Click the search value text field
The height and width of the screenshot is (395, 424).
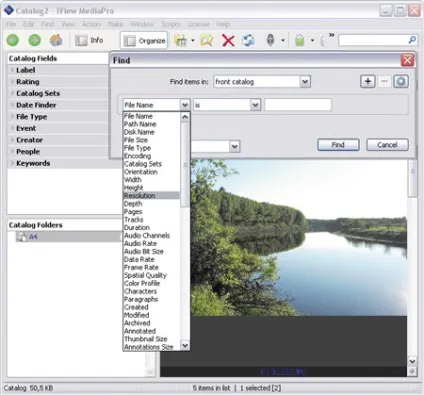point(298,105)
